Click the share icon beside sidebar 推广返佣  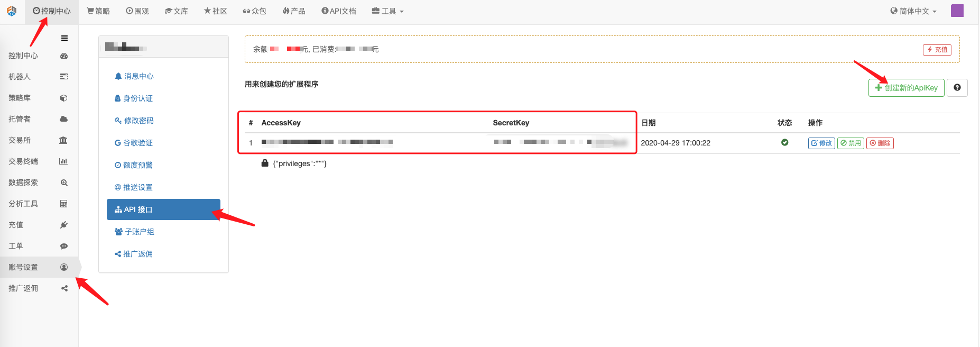(64, 288)
